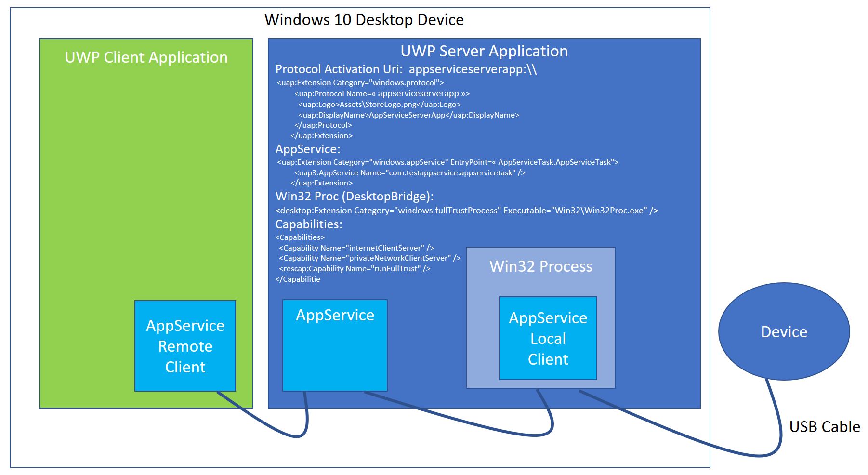The width and height of the screenshot is (868, 475).
Task: Click the AppService box in server application
Action: (335, 345)
